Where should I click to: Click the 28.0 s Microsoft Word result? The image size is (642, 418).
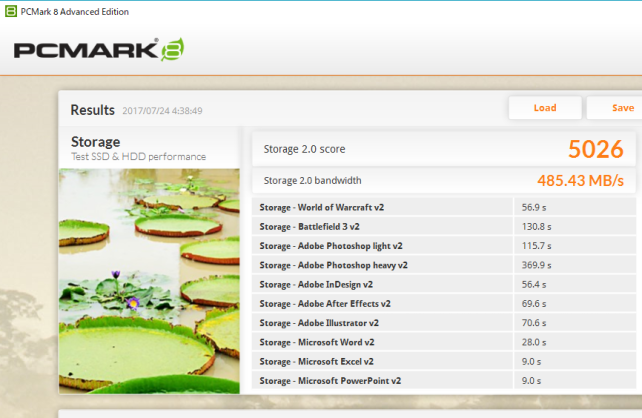533,342
